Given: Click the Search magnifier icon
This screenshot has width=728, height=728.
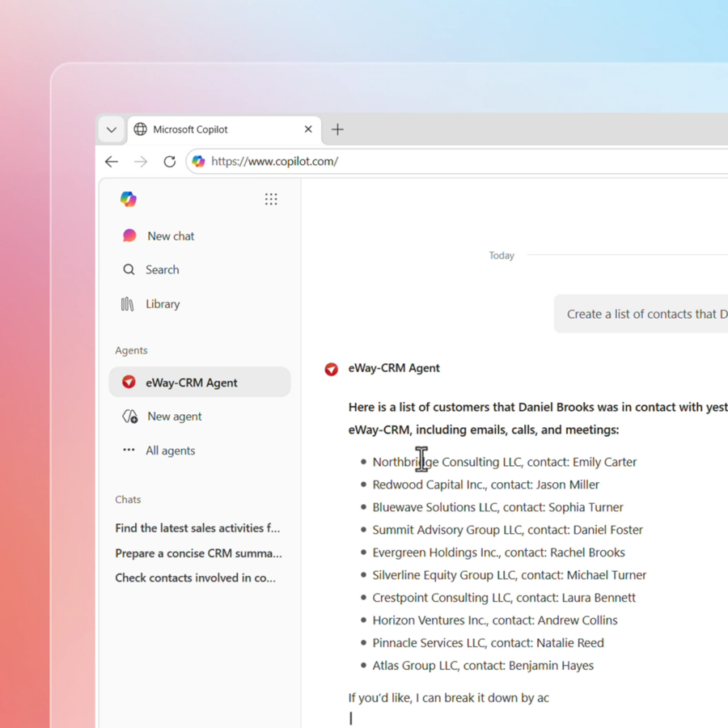Looking at the screenshot, I should pyautogui.click(x=129, y=269).
